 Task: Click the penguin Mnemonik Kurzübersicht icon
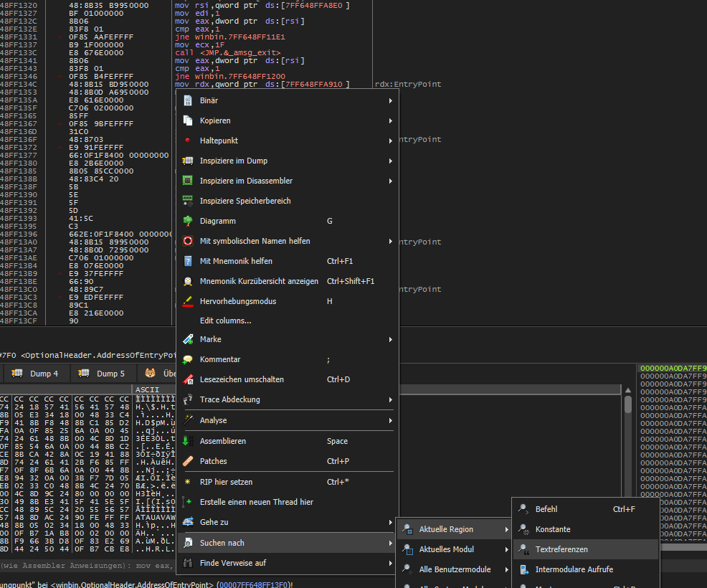click(188, 281)
